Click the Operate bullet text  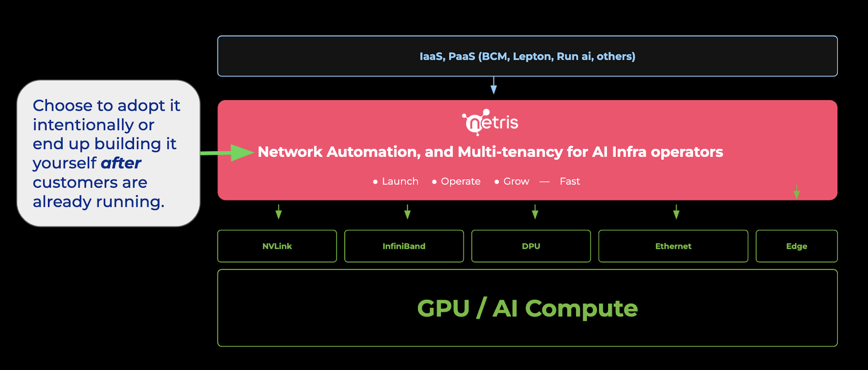461,181
